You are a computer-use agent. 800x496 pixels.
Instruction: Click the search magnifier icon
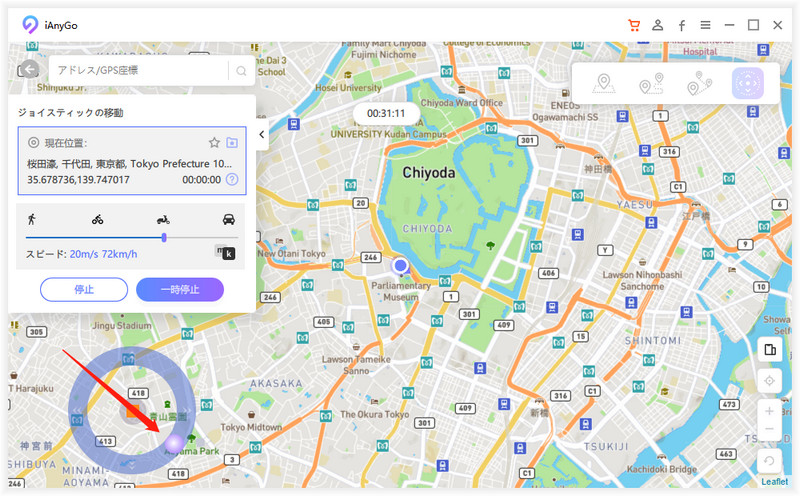pos(241,71)
